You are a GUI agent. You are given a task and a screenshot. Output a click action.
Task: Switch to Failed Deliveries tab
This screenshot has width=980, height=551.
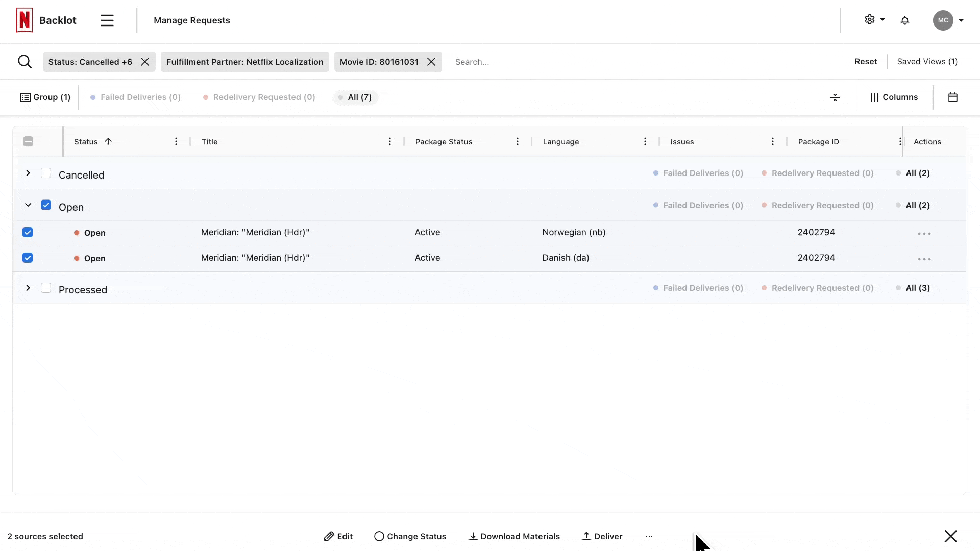tap(135, 97)
